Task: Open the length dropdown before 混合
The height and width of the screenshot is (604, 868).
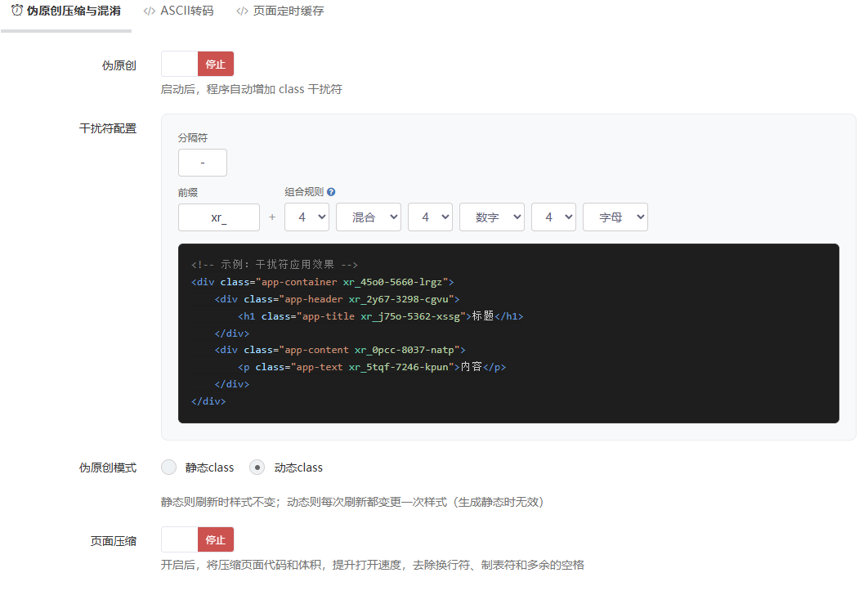Action: click(x=307, y=217)
